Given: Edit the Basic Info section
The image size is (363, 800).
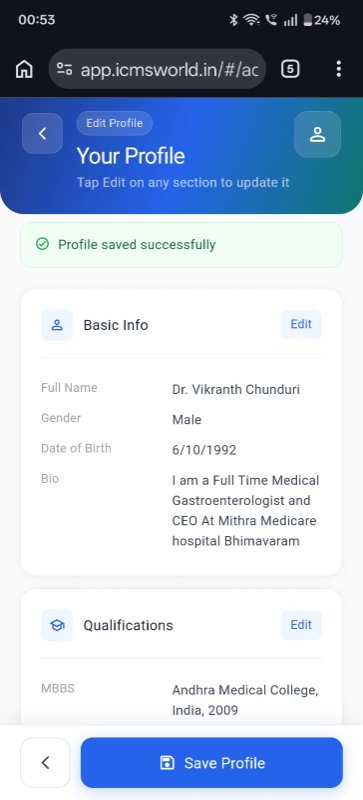Looking at the screenshot, I should click(x=301, y=324).
